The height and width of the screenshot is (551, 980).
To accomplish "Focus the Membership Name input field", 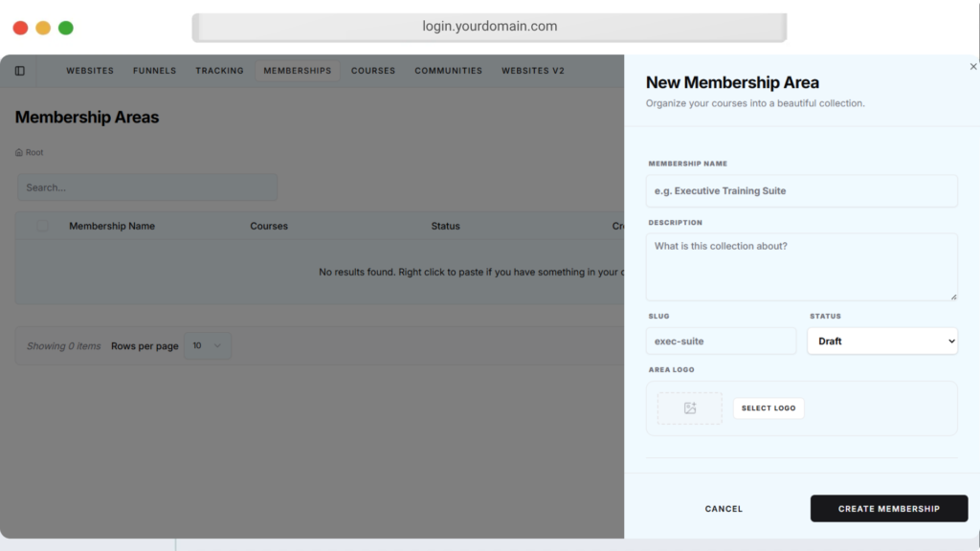I will [x=801, y=191].
